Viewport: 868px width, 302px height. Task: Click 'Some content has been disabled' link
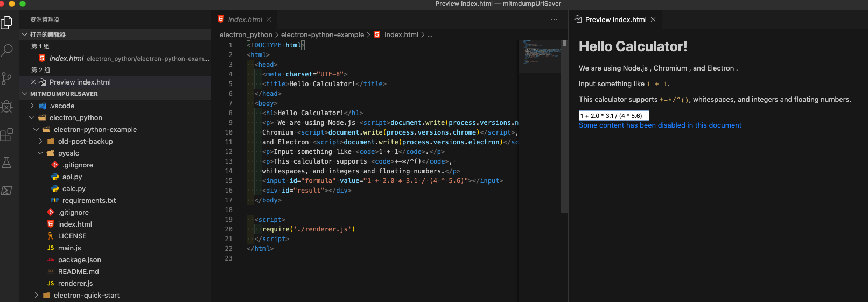(660, 125)
